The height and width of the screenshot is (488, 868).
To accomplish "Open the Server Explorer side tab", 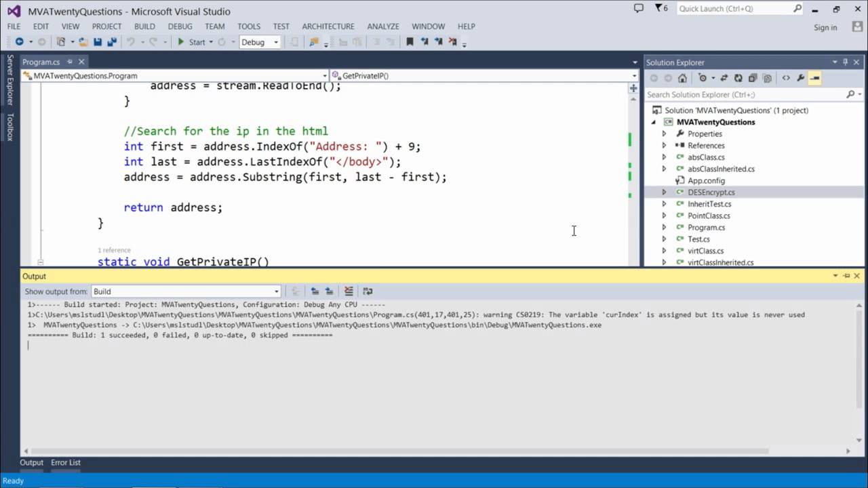I will point(10,80).
